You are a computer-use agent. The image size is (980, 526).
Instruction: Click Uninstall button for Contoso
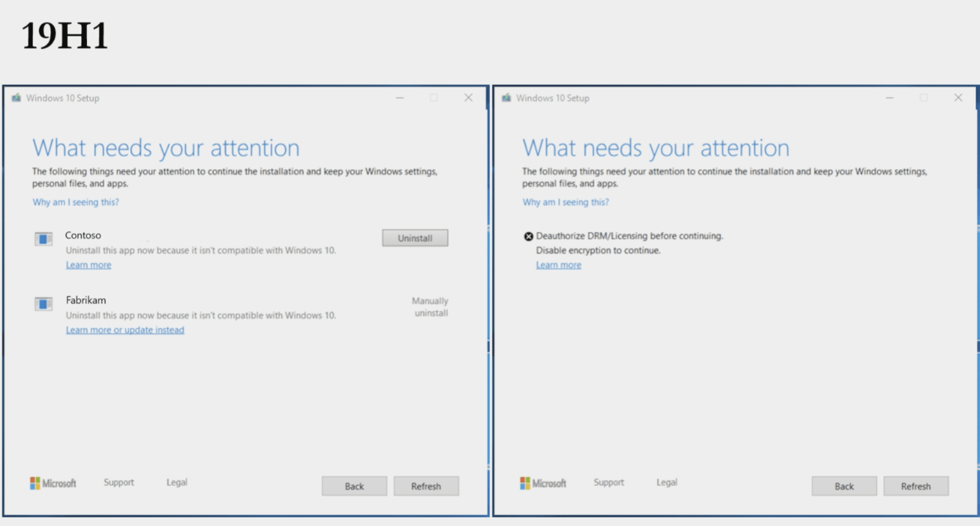click(415, 238)
